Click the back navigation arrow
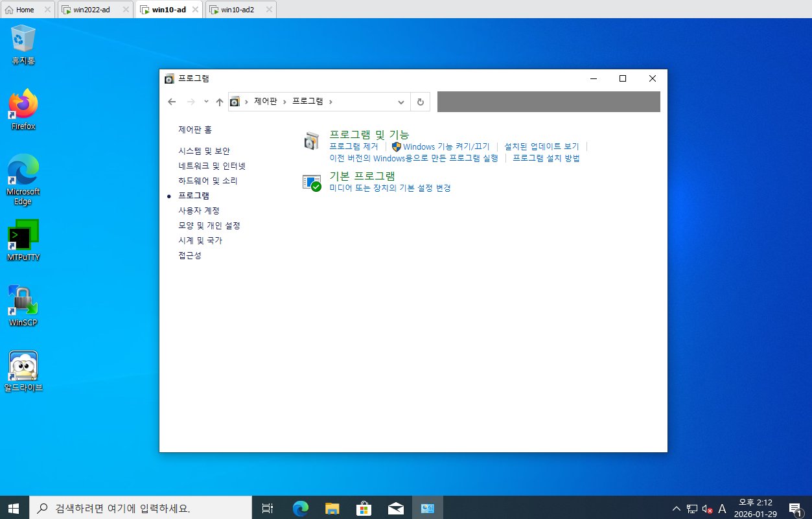Screen dimensions: 812x519 pos(172,102)
